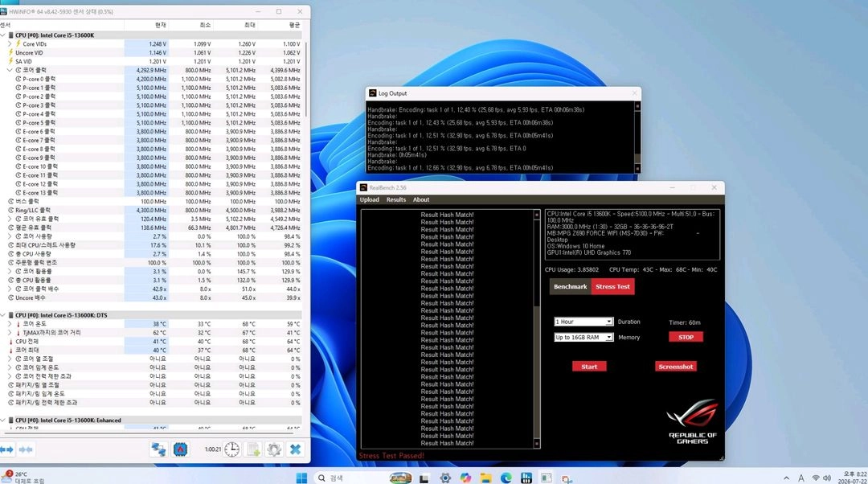The width and height of the screenshot is (868, 484).
Task: Reset HWiNFO elapsed time clock icon
Action: click(232, 449)
